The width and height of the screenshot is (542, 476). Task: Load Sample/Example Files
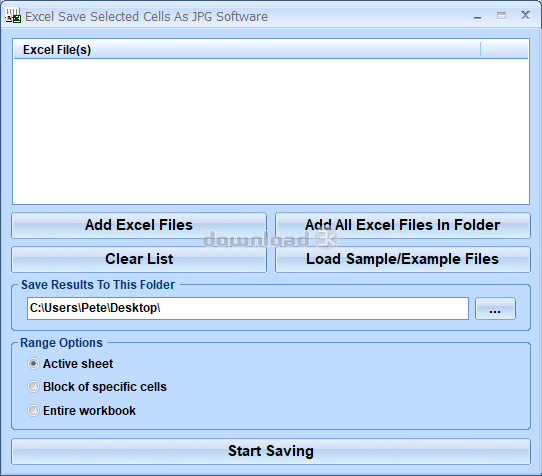point(403,259)
